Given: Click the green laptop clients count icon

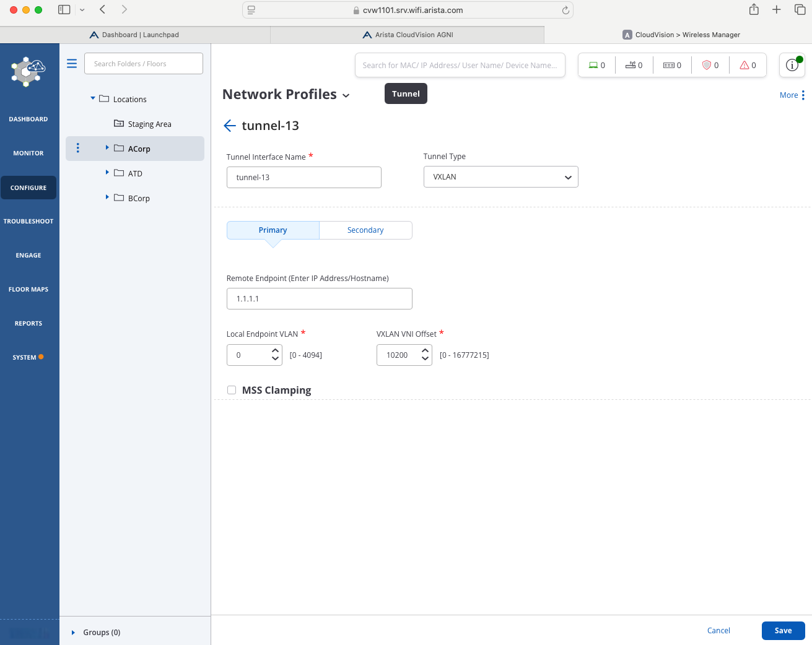Looking at the screenshot, I should (x=593, y=65).
